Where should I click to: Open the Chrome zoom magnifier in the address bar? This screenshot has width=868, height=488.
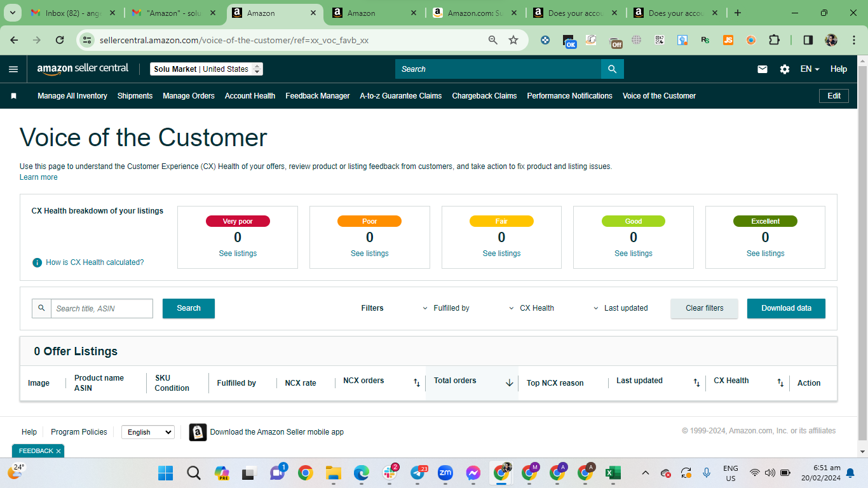click(492, 40)
